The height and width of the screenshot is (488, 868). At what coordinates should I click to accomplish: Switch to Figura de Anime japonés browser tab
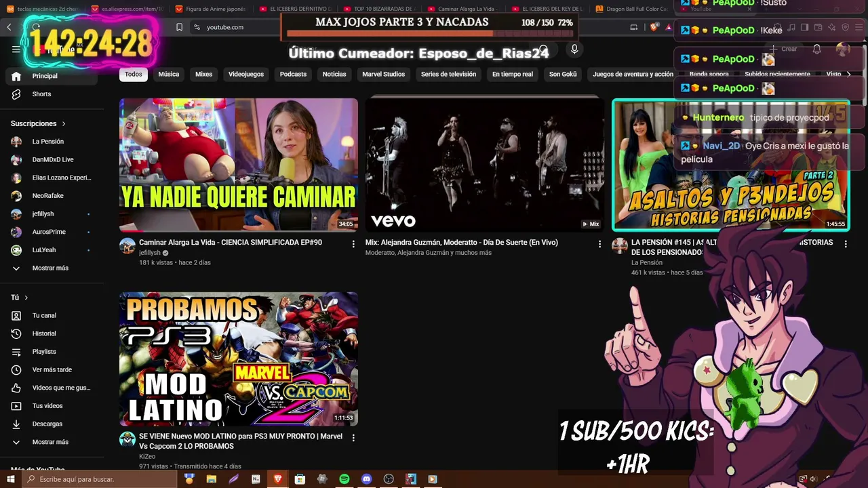pyautogui.click(x=210, y=9)
